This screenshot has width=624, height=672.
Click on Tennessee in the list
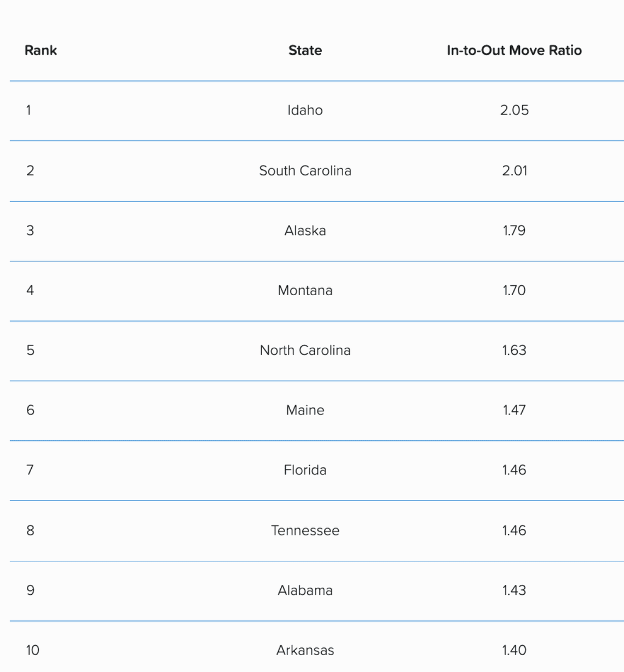305,530
